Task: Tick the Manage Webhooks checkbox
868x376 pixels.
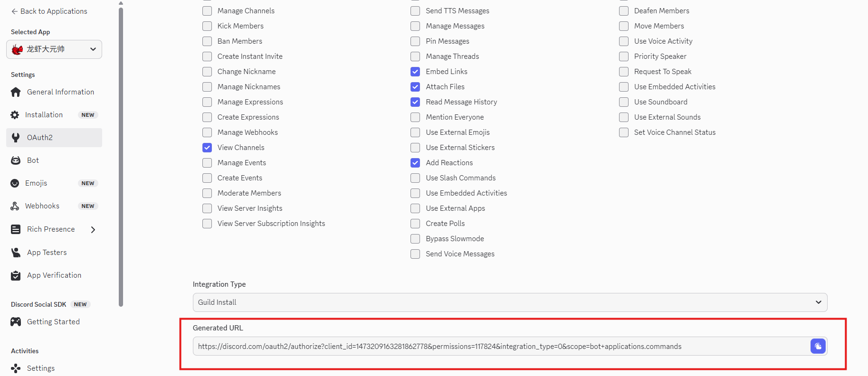Action: [207, 132]
